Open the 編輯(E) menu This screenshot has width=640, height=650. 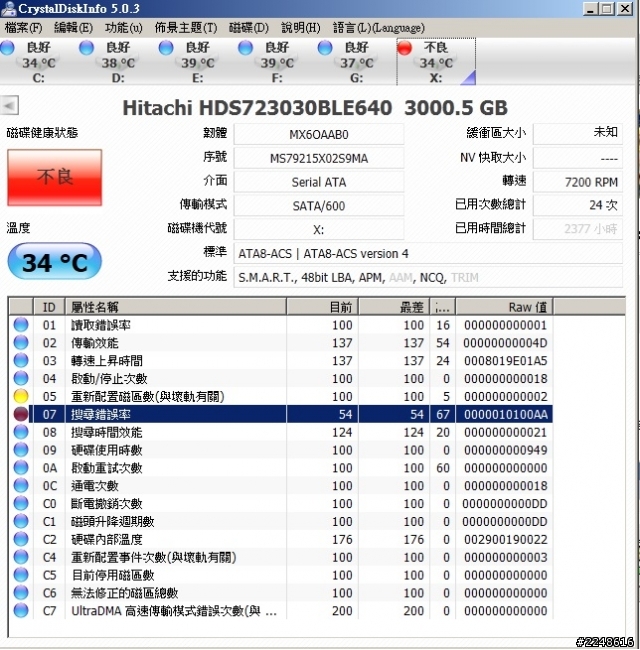[73, 28]
